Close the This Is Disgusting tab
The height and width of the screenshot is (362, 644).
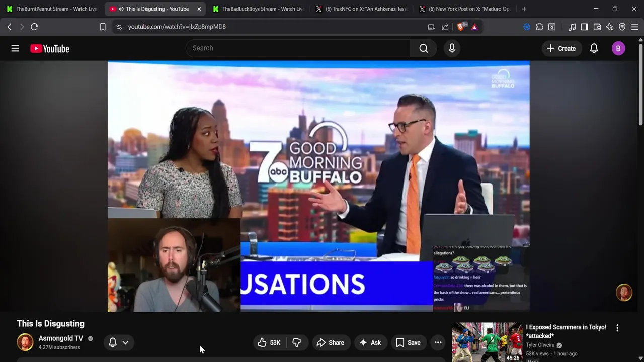point(199,9)
